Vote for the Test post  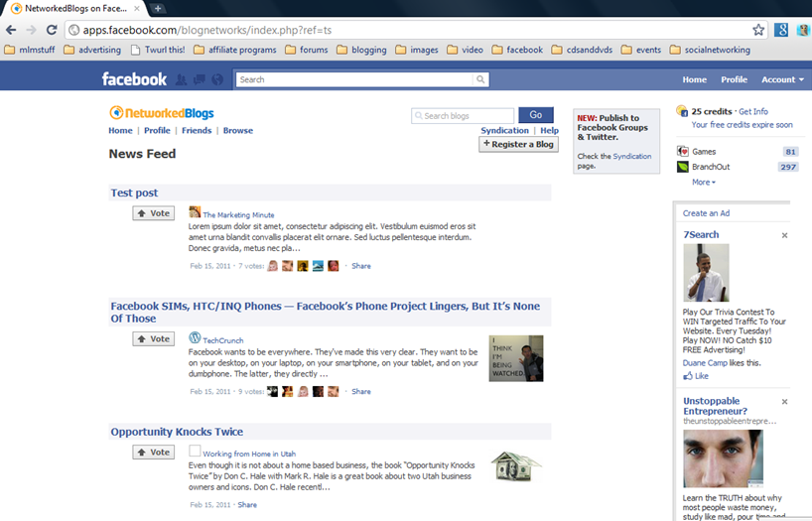pyautogui.click(x=153, y=213)
